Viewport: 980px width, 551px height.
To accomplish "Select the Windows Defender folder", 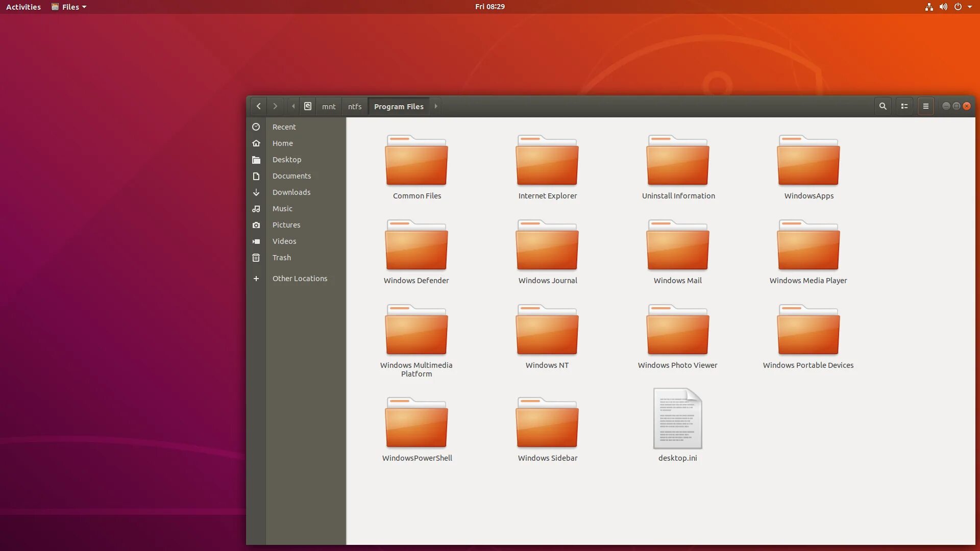I will [x=416, y=246].
